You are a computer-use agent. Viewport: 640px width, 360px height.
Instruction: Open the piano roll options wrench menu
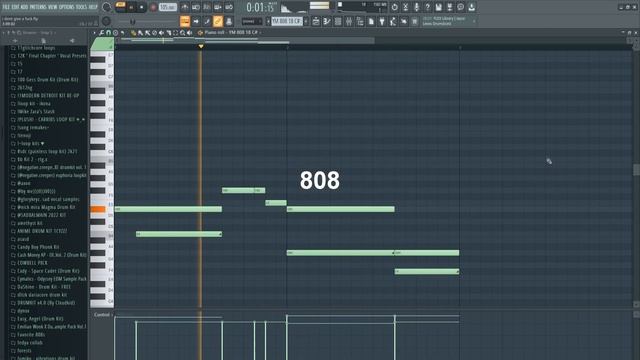click(x=102, y=33)
